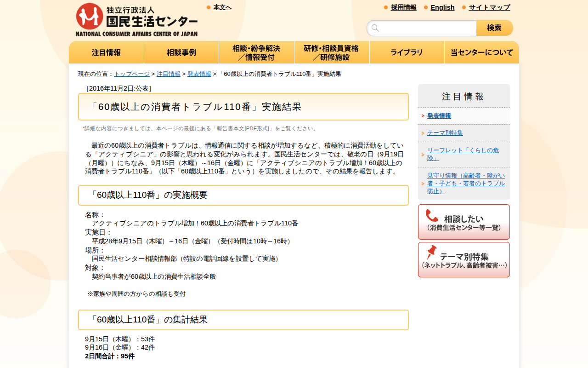Image resolution: width=588 pixels, height=368 pixels.
Task: Click the line 9月16日(金曜):42件
Action: 120,347
